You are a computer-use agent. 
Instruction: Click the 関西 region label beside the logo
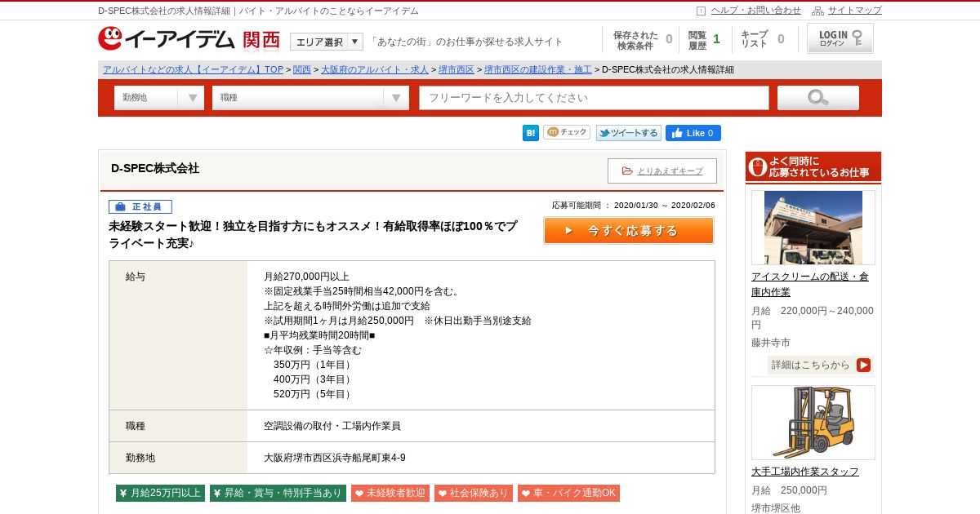pyautogui.click(x=261, y=40)
